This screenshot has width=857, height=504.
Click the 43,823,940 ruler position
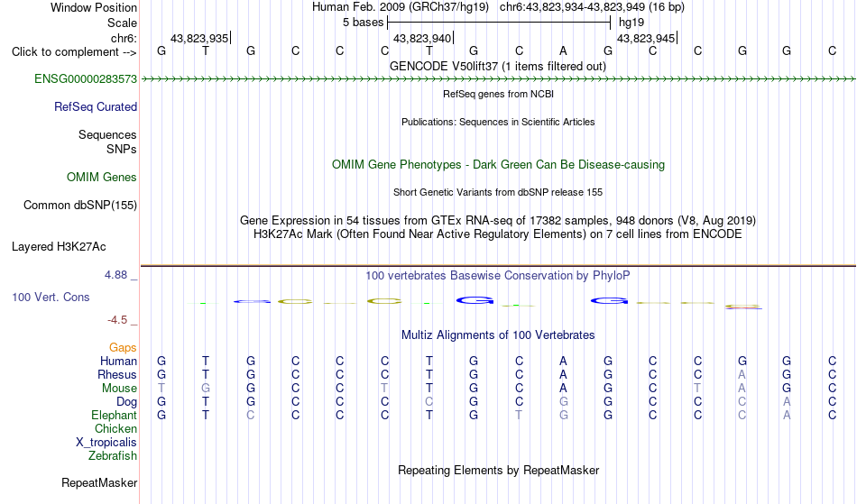point(422,38)
